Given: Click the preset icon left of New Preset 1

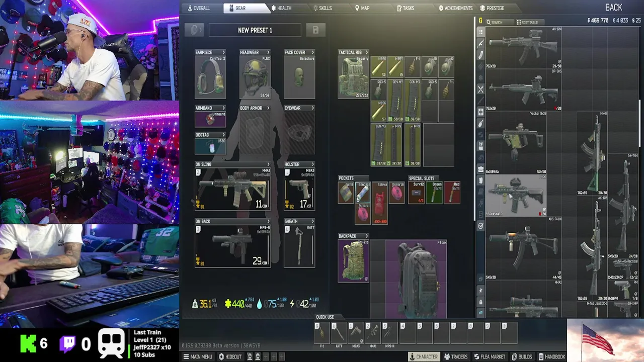Looking at the screenshot, I should (x=195, y=30).
